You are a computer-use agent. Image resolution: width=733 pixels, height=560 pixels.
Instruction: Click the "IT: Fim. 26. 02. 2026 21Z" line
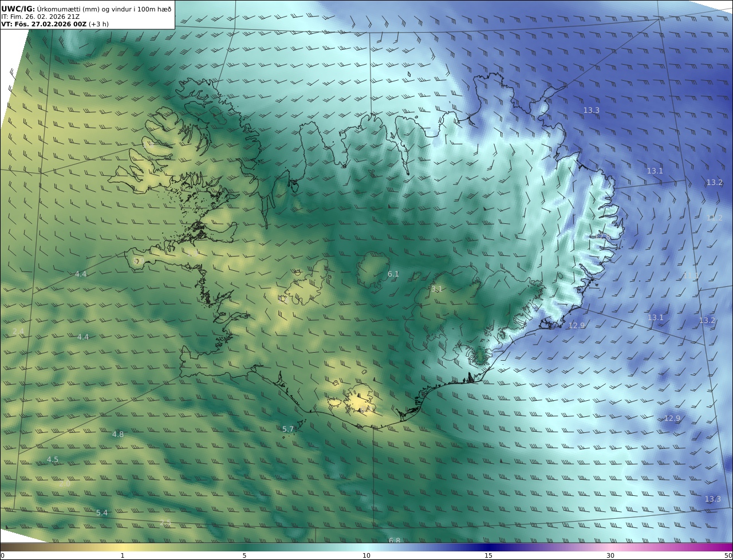click(40, 17)
